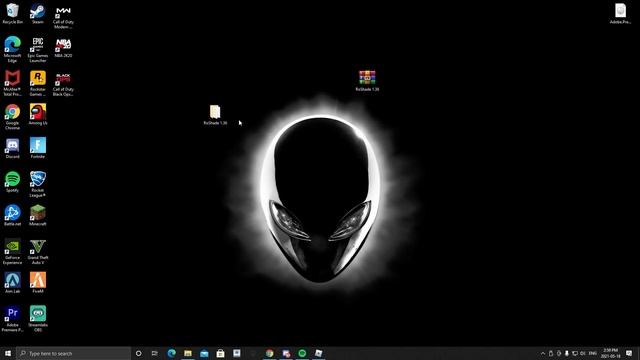Select the Discord desktop shortcut

[x=12, y=148]
